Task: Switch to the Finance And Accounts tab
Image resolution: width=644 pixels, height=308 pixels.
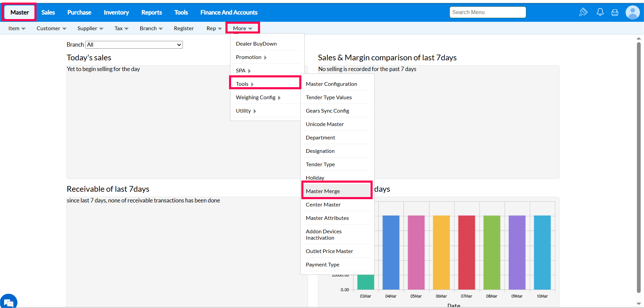Action: pyautogui.click(x=229, y=12)
